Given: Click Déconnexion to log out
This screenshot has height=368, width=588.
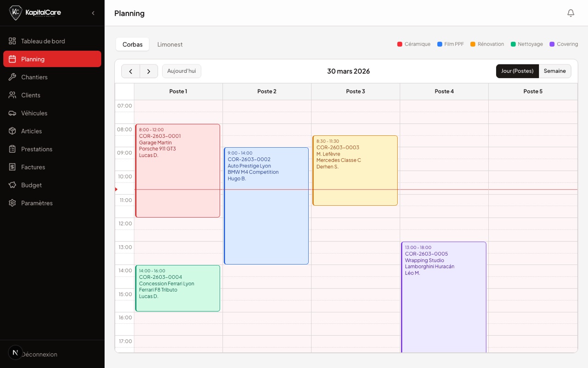Looking at the screenshot, I should 39,354.
